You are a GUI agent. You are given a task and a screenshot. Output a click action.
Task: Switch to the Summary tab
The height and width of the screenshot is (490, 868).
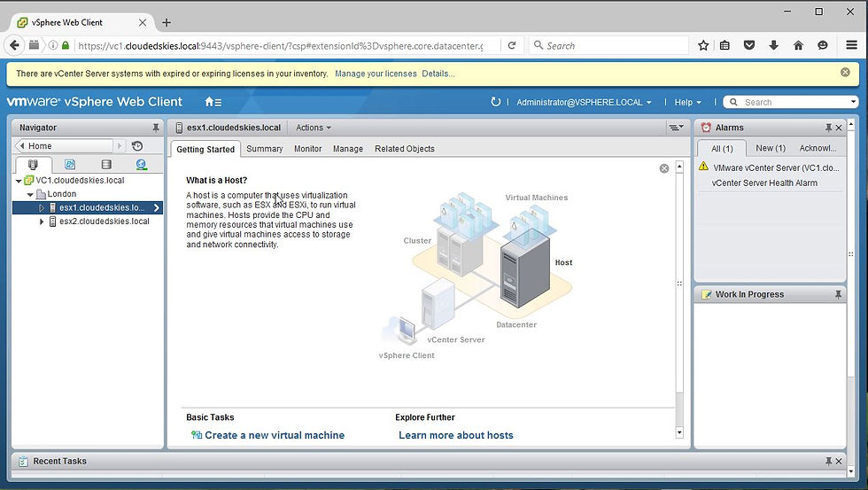pyautogui.click(x=265, y=149)
